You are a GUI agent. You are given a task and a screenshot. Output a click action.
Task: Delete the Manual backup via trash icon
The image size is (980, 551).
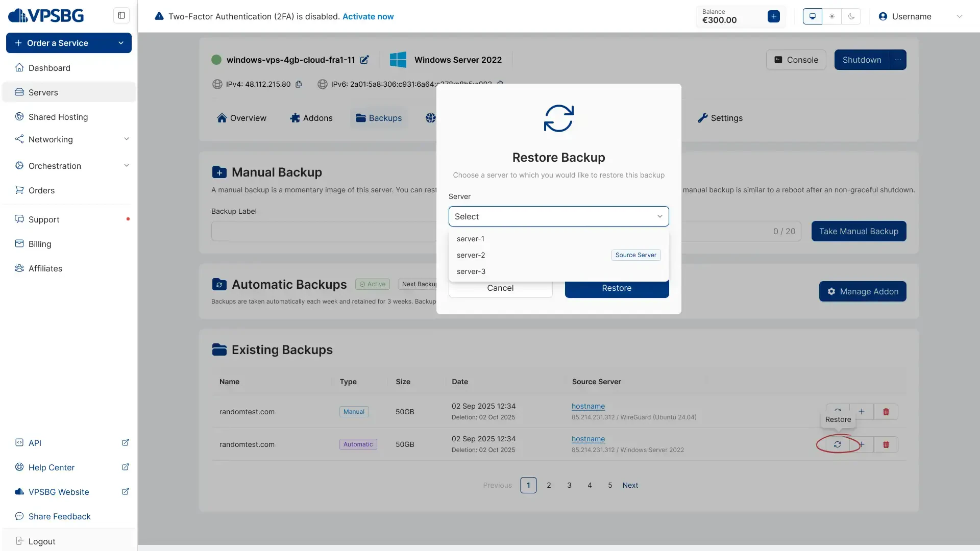pos(886,412)
